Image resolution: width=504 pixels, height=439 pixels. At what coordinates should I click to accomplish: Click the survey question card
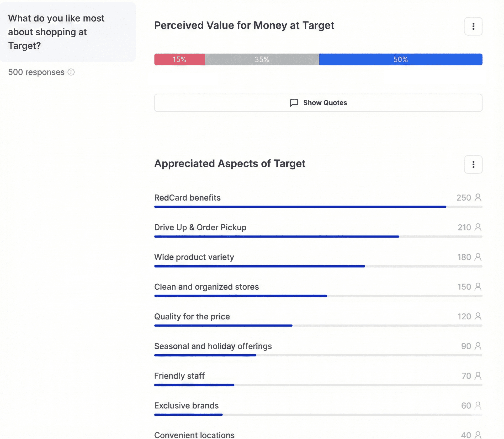(68, 32)
